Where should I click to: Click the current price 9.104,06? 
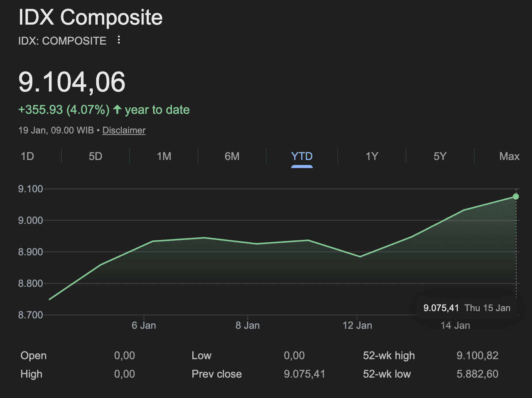(72, 82)
